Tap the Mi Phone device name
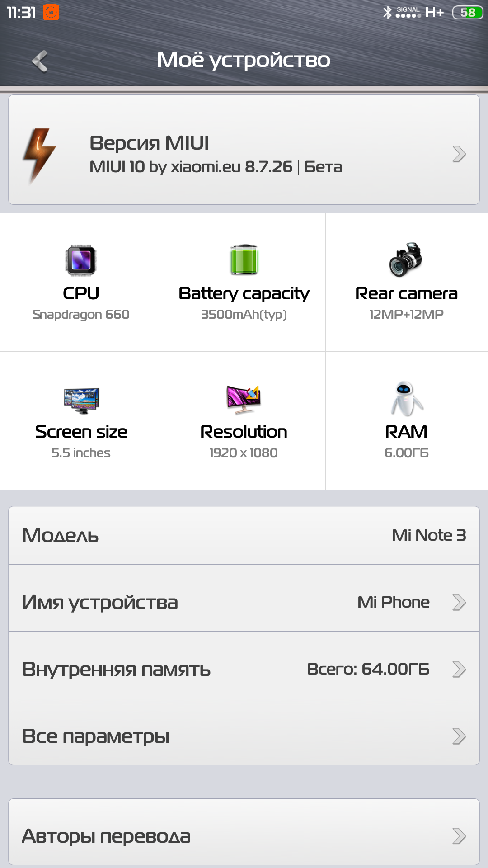The image size is (488, 868). tap(394, 602)
